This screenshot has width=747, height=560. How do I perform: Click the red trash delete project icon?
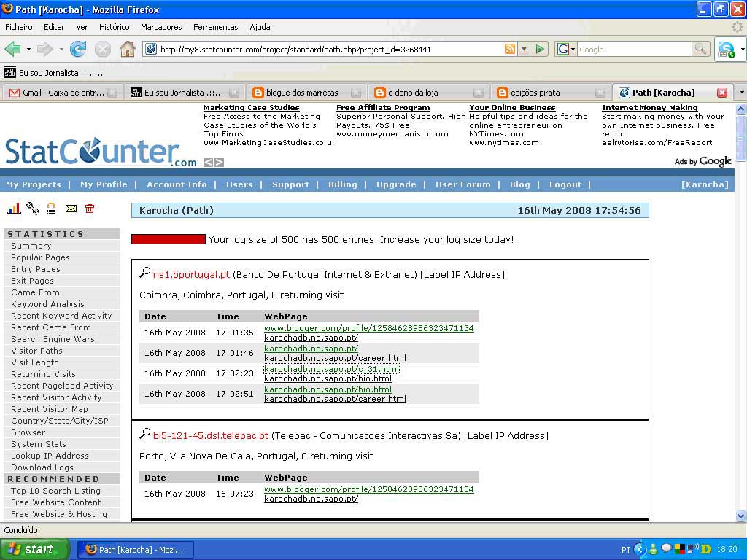90,208
